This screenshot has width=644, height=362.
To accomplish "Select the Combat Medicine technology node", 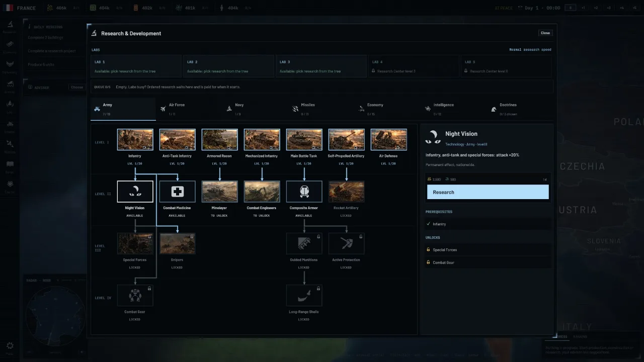I will (x=177, y=192).
